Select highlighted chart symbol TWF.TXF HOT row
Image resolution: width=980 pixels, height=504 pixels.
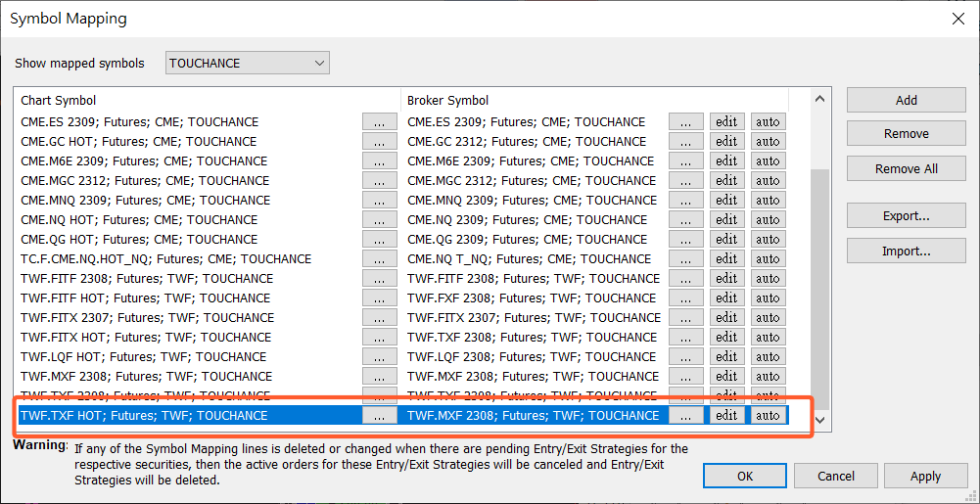point(144,416)
